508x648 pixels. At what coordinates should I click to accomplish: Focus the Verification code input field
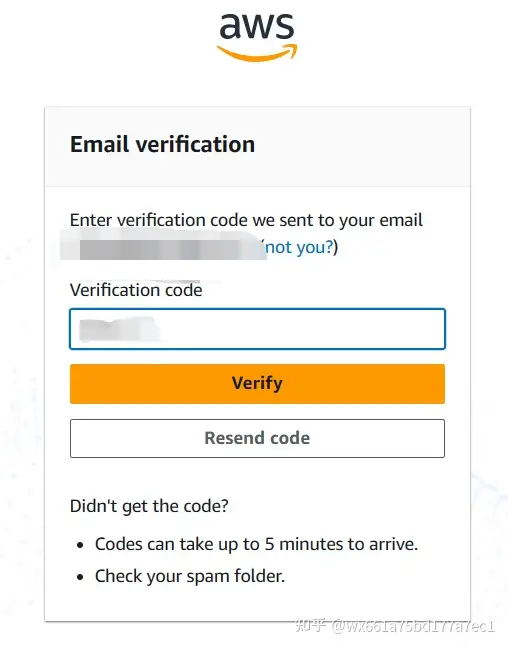[258, 329]
